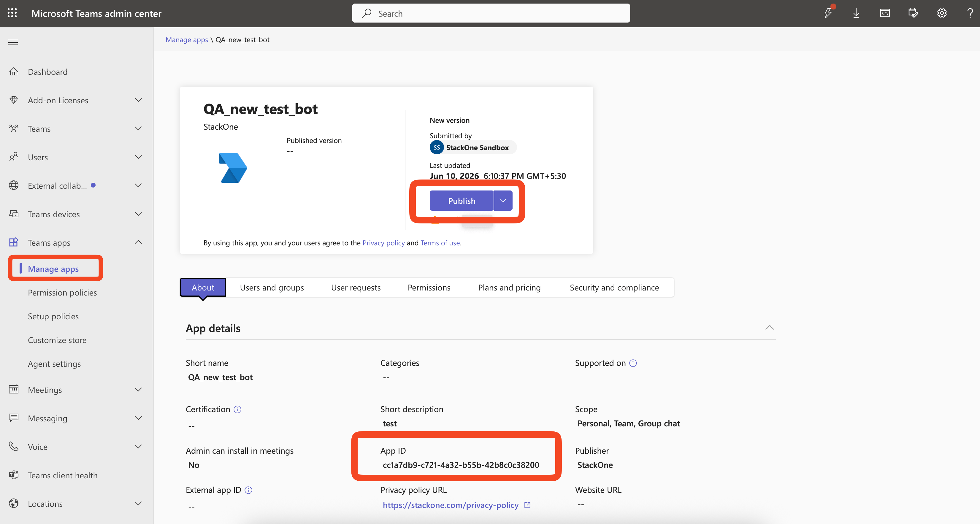This screenshot has width=980, height=524.
Task: Open the Cloud Shell console icon
Action: tap(884, 13)
